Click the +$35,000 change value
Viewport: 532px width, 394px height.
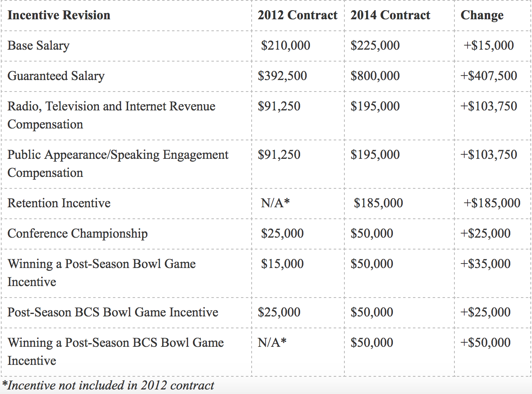coord(485,264)
